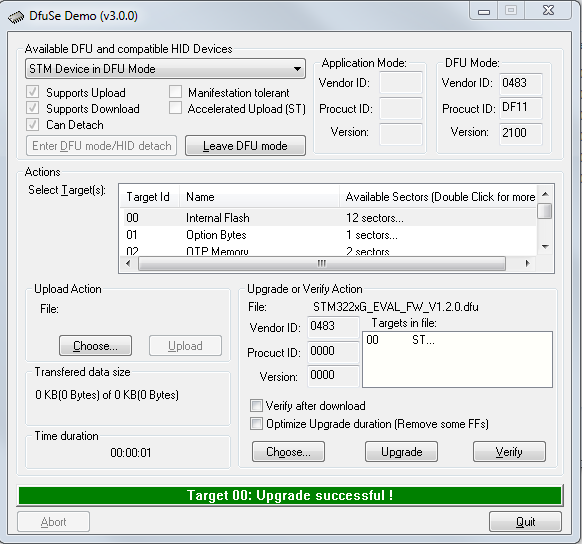Click the Available Sectors column header
582x544 pixels.
coord(438,197)
